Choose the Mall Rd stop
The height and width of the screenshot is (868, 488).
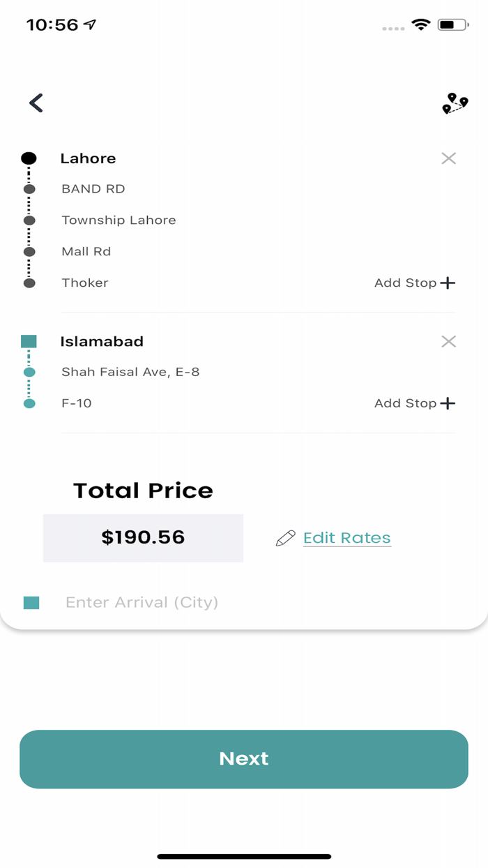[x=86, y=252]
